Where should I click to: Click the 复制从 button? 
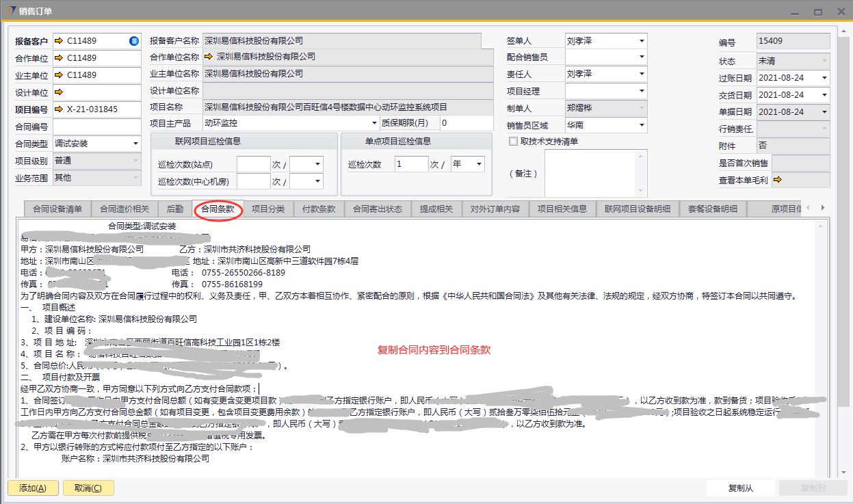pos(740,488)
